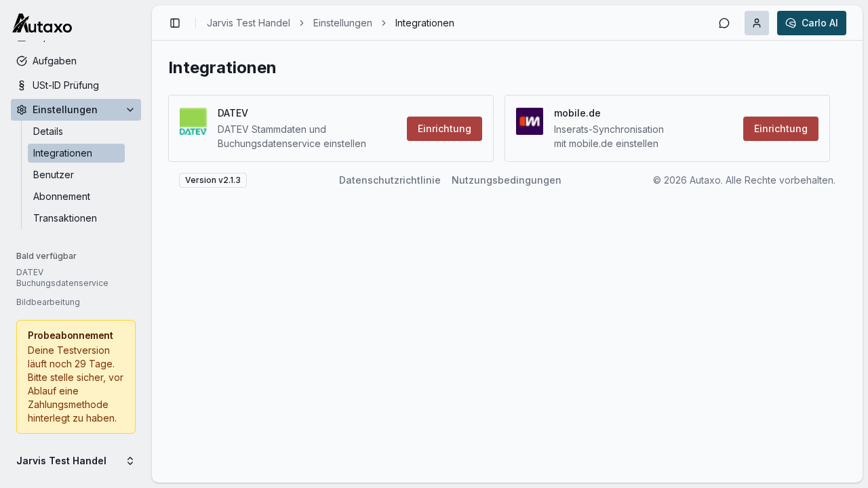Open the Jarvis Test Handel company switcher
The width and height of the screenshot is (868, 488).
click(76, 461)
